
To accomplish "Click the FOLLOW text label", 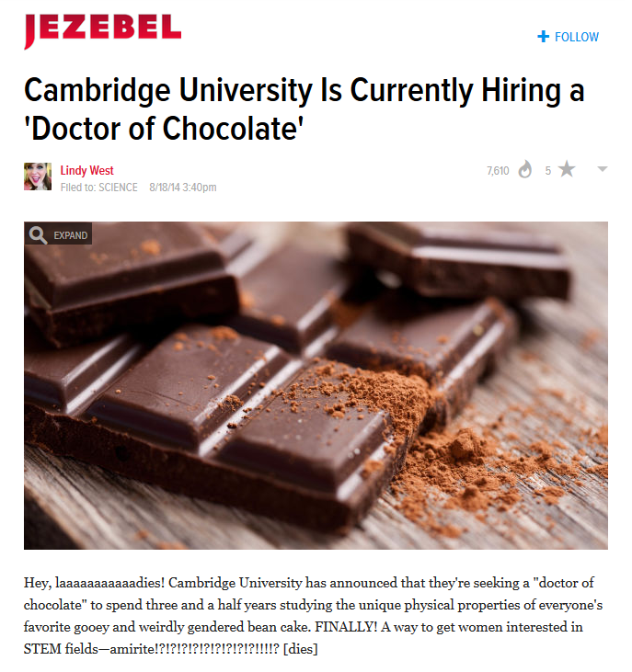I will click(x=577, y=37).
